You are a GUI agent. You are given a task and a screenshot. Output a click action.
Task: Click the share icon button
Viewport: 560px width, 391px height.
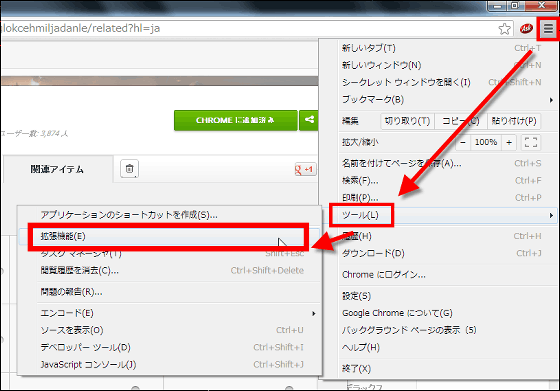tap(309, 120)
